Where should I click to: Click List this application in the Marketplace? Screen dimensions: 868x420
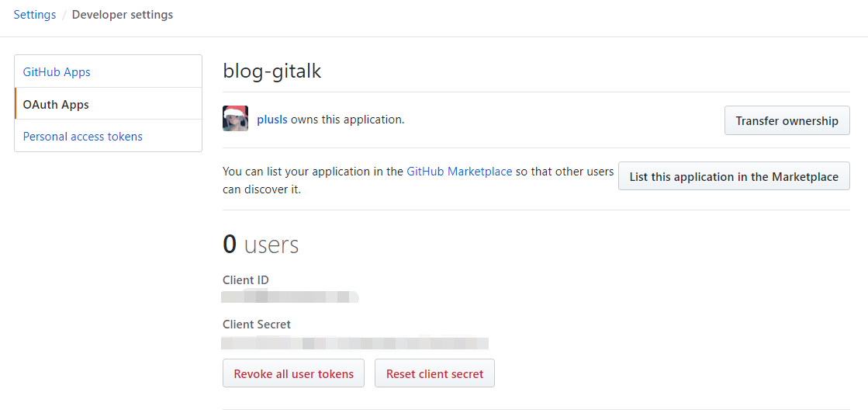pos(733,176)
